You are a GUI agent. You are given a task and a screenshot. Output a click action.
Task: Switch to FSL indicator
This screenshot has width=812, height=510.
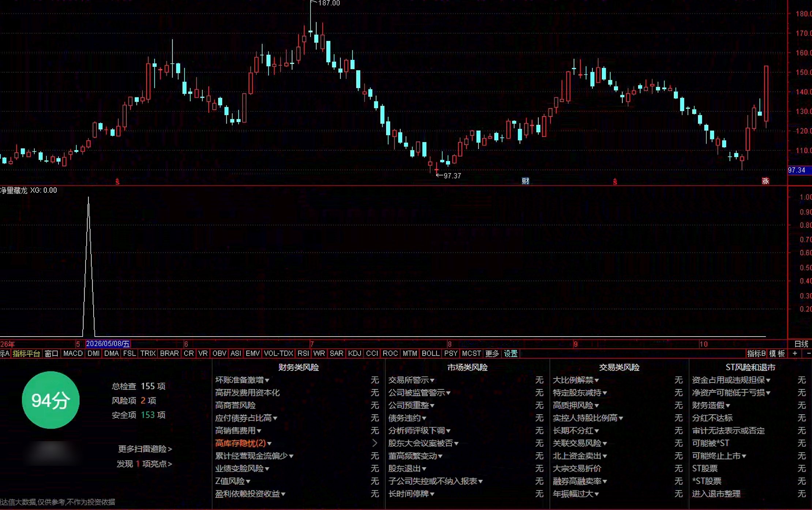click(x=129, y=353)
